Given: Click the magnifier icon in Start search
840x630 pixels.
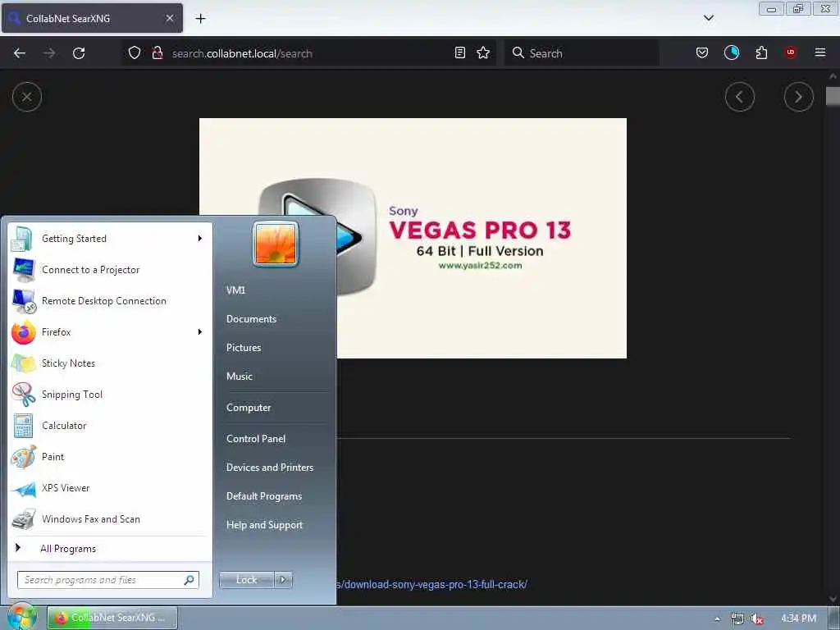Looking at the screenshot, I should point(189,580).
